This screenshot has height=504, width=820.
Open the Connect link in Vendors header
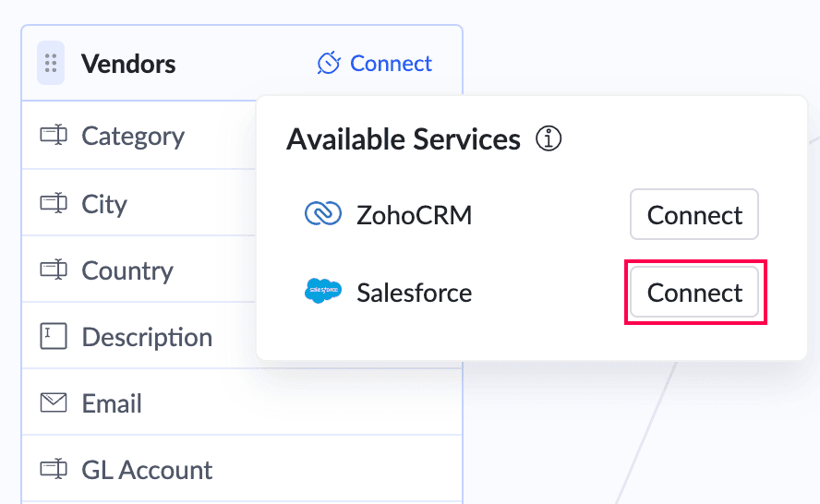tap(391, 64)
